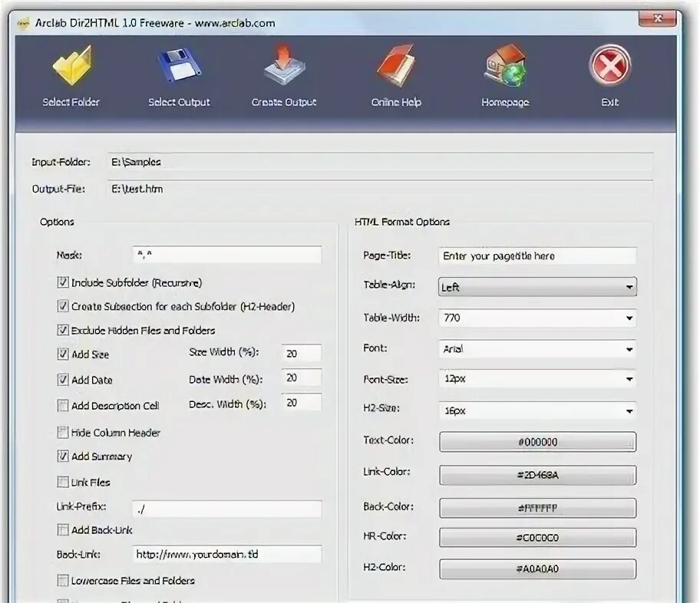Close the Arclab Dir2HTML window

point(657,18)
